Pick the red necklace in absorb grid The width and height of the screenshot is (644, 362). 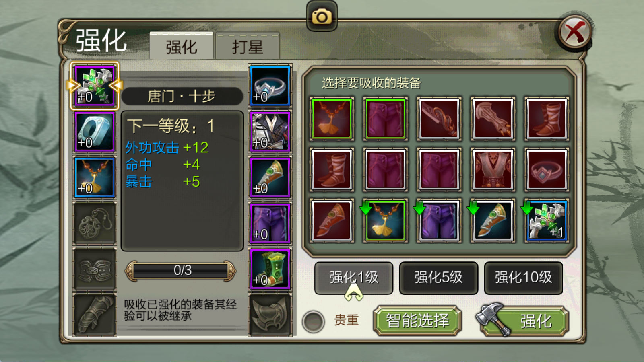coord(332,119)
